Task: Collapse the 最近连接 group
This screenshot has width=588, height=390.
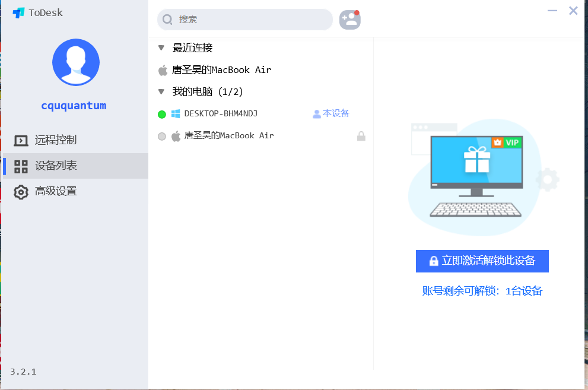Action: (161, 47)
